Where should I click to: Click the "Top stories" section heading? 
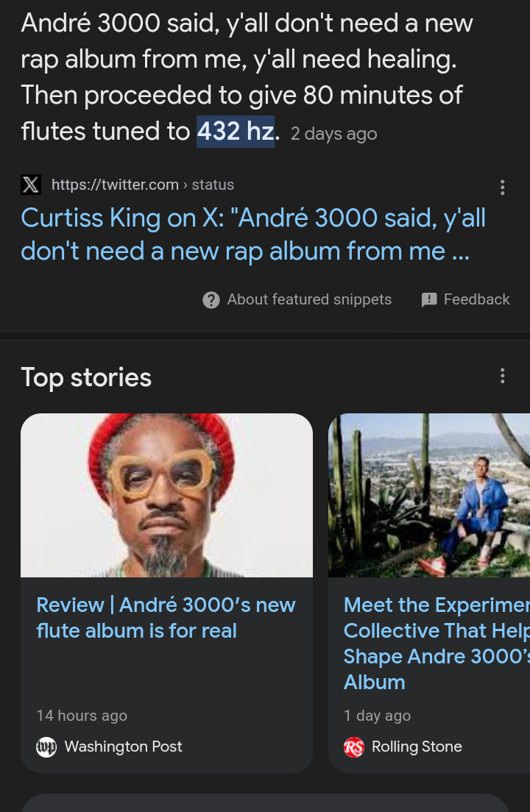tap(86, 377)
